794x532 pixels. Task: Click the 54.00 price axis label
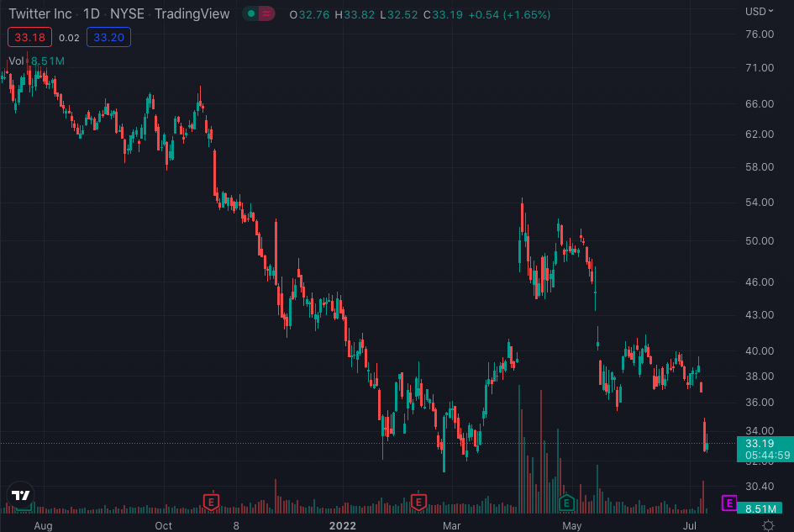760,202
